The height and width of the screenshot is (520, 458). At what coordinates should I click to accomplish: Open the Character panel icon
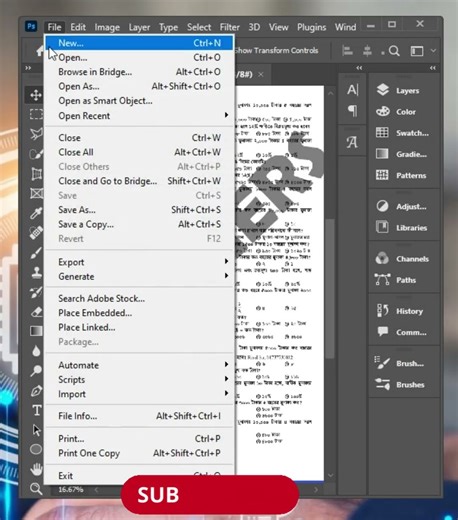point(352,90)
